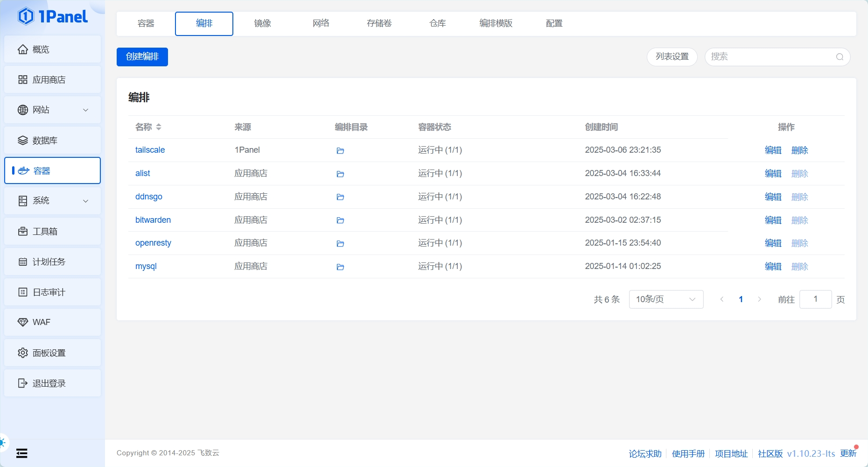Viewport: 868px width, 467px height.
Task: Go to next page arrow
Action: point(759,299)
